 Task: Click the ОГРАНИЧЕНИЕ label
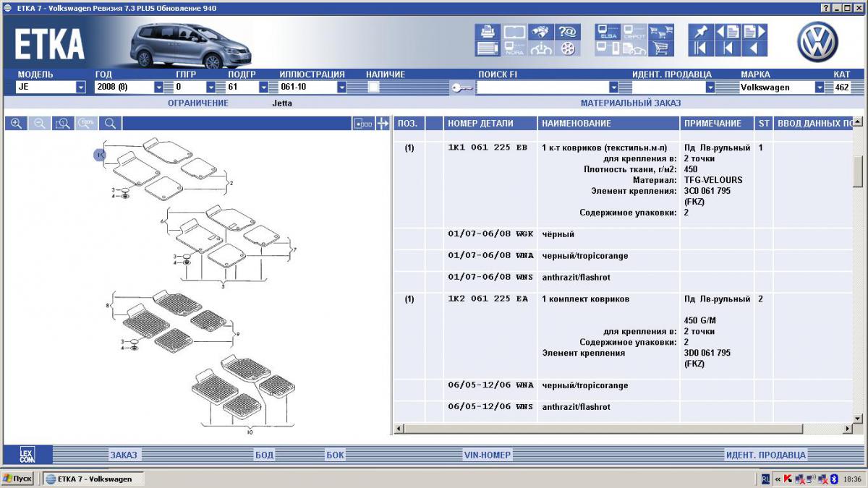point(198,103)
